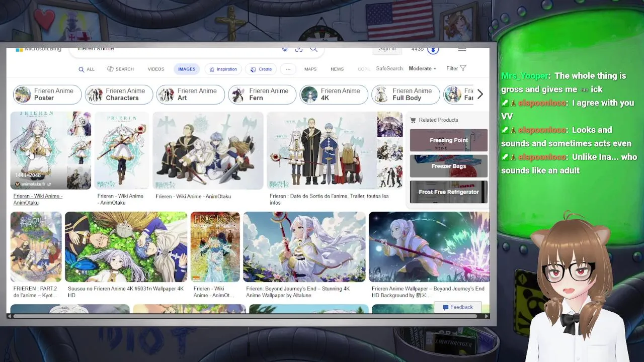
Task: Select Frieren Anime Characters chip
Action: tap(119, 95)
